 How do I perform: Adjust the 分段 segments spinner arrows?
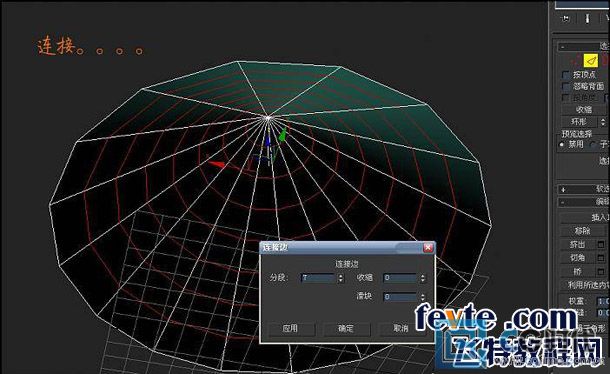(x=341, y=278)
